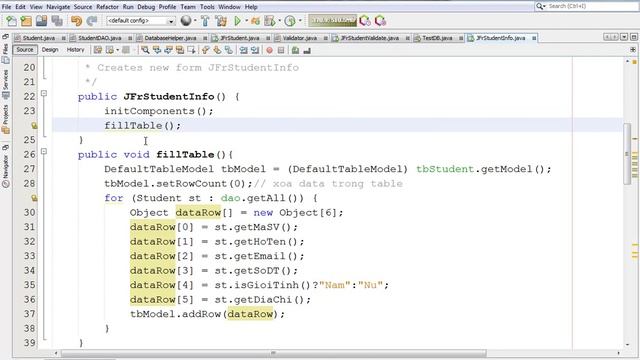Click the New Project icon
The height and width of the screenshot is (360, 640).
click(26, 21)
